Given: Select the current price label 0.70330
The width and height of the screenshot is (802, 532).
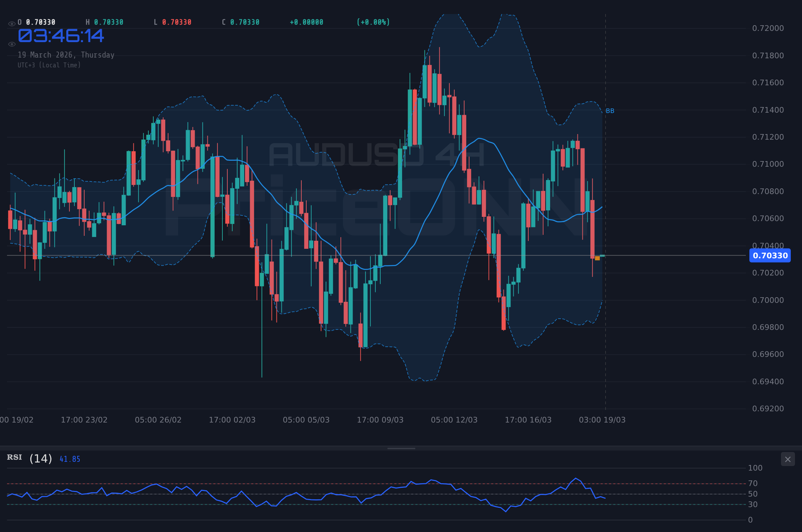Looking at the screenshot, I should click(x=770, y=256).
